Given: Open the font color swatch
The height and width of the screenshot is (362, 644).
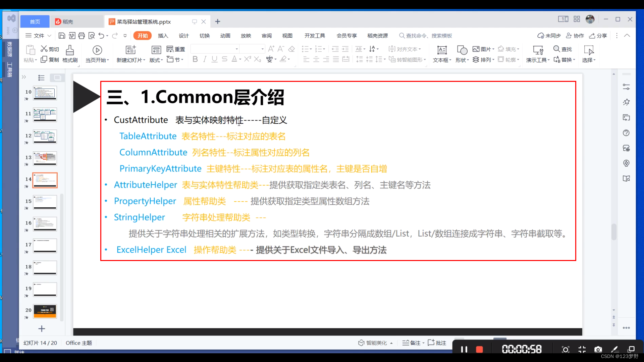Looking at the screenshot, I should point(235,59).
